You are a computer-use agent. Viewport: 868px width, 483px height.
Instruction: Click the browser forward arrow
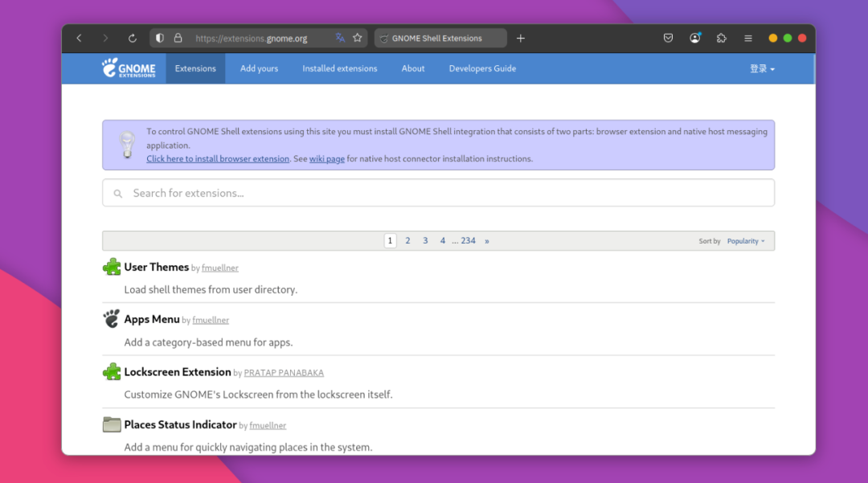pyautogui.click(x=105, y=39)
